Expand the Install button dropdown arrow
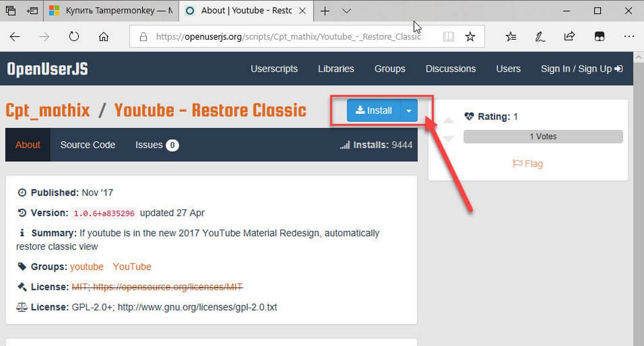The height and width of the screenshot is (346, 644). tap(409, 111)
